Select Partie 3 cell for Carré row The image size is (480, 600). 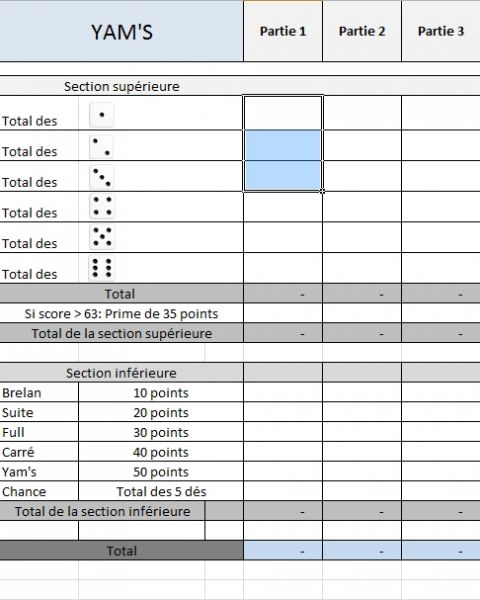tap(441, 452)
